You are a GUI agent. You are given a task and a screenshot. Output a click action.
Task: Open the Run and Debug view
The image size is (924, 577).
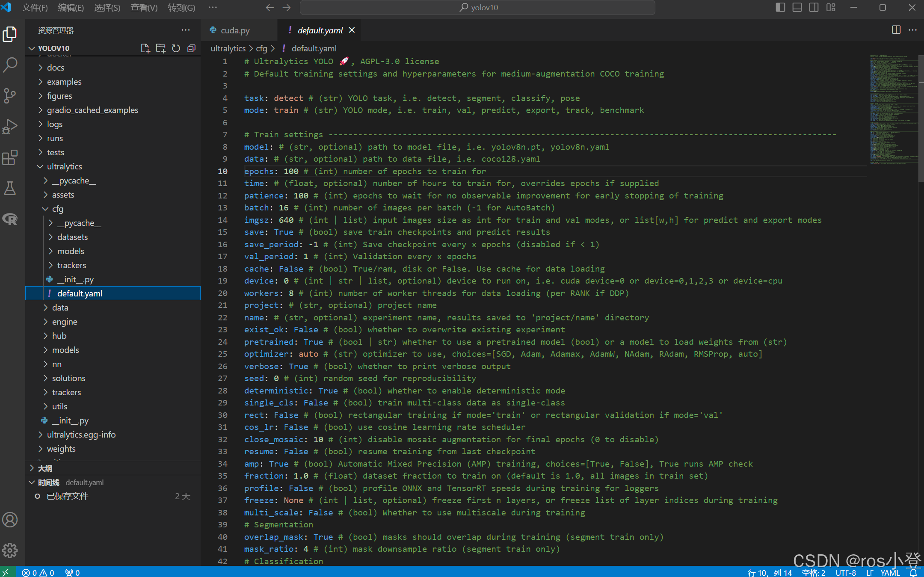10,127
